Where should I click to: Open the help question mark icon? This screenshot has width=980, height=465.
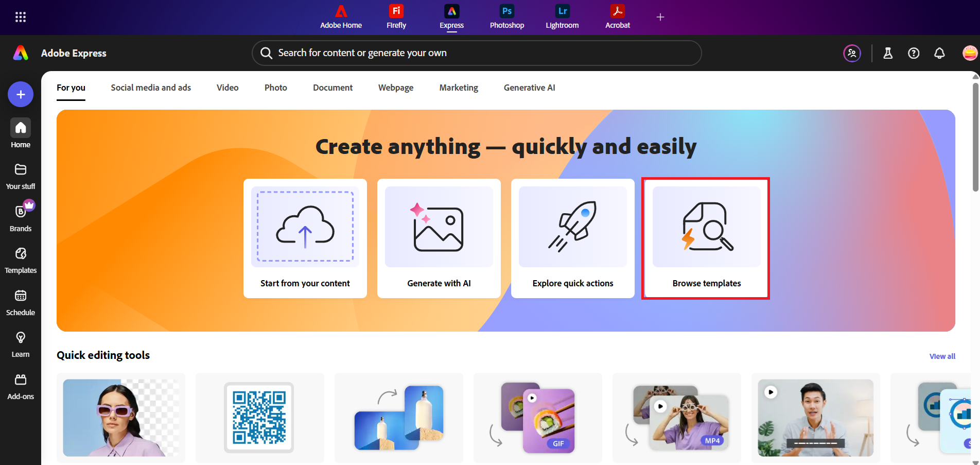coord(914,53)
